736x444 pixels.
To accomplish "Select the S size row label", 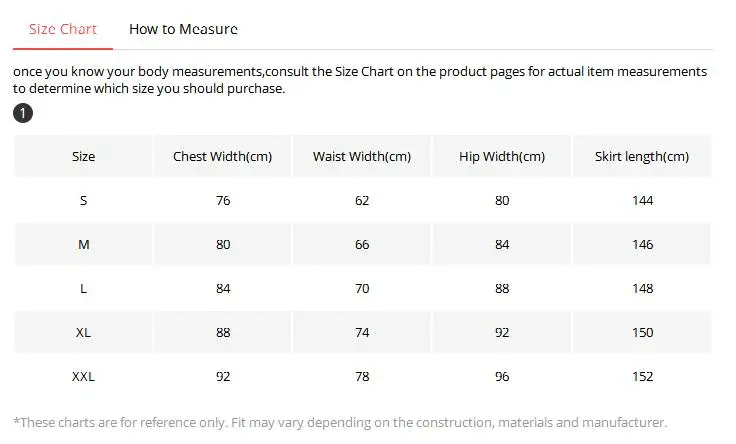I will (x=84, y=201).
